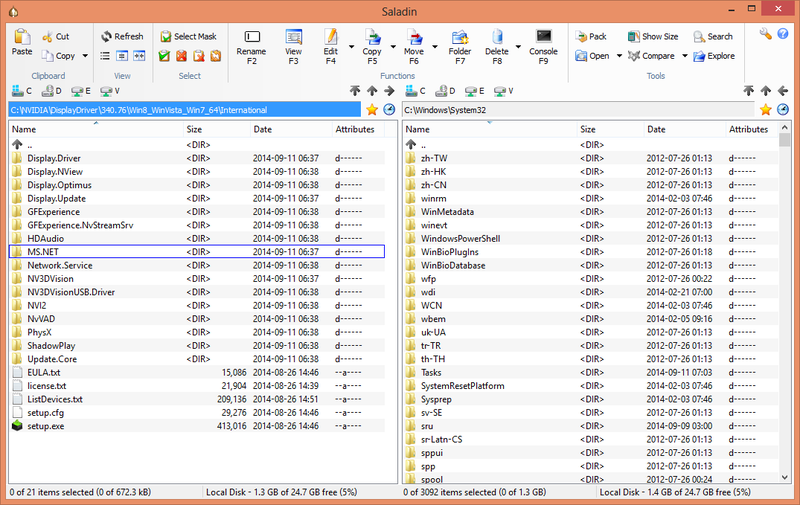Go to parent folder in left panel

372,91
